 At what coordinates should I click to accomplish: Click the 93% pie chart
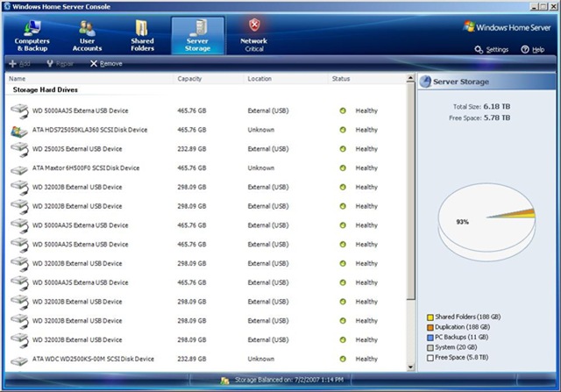click(486, 222)
